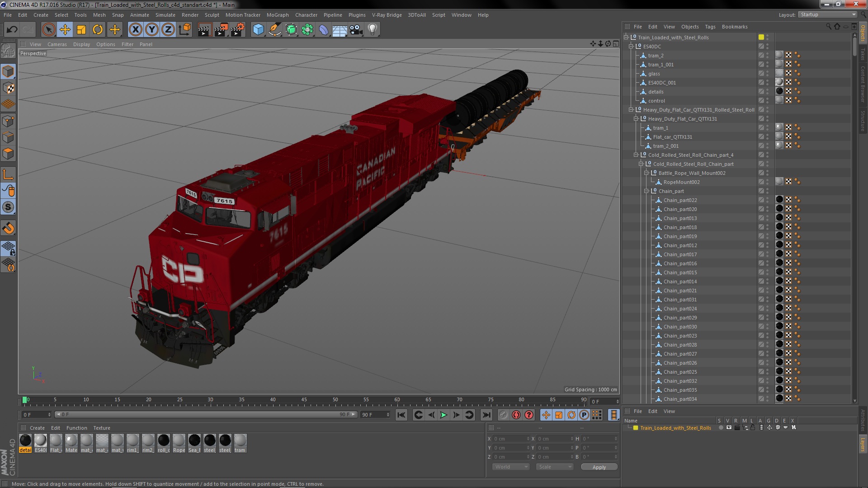868x488 pixels.
Task: Open the Scale coordinate dropdown
Action: tap(554, 467)
